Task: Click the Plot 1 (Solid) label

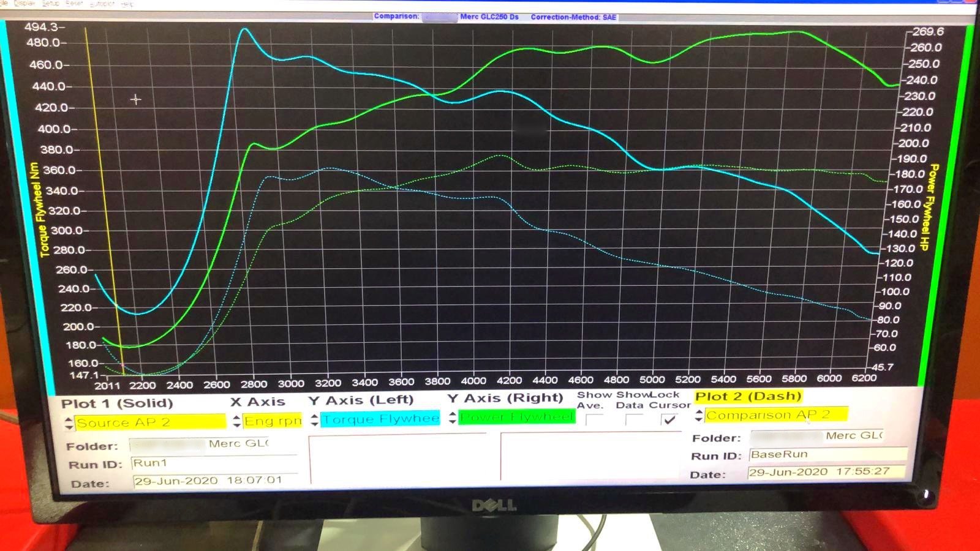Action: click(117, 403)
